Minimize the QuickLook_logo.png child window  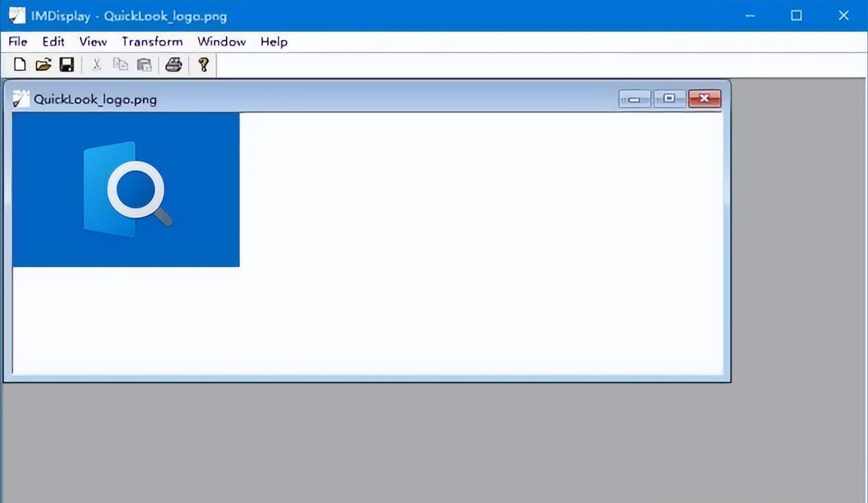click(635, 99)
